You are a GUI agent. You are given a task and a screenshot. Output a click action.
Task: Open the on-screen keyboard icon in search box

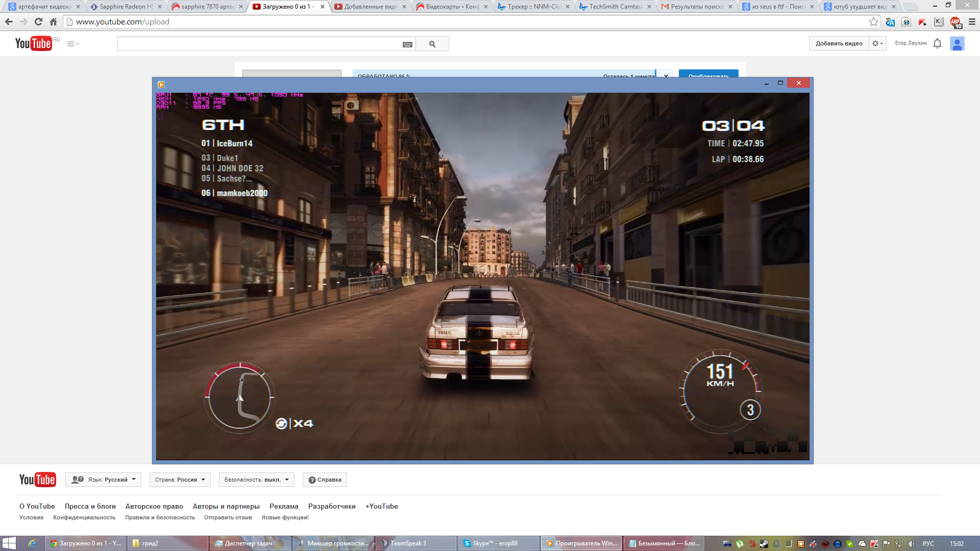tap(407, 44)
